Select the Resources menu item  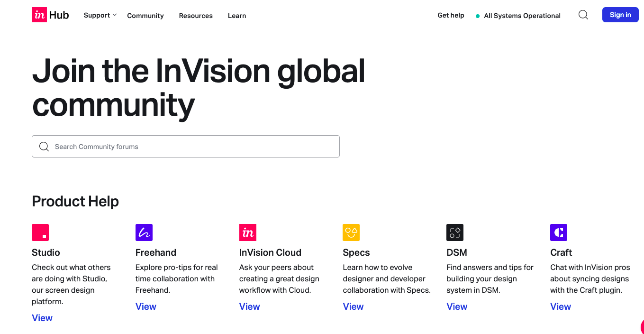coord(196,16)
